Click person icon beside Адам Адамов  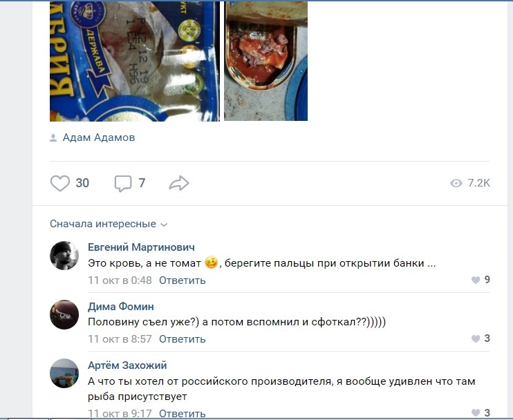tap(53, 138)
